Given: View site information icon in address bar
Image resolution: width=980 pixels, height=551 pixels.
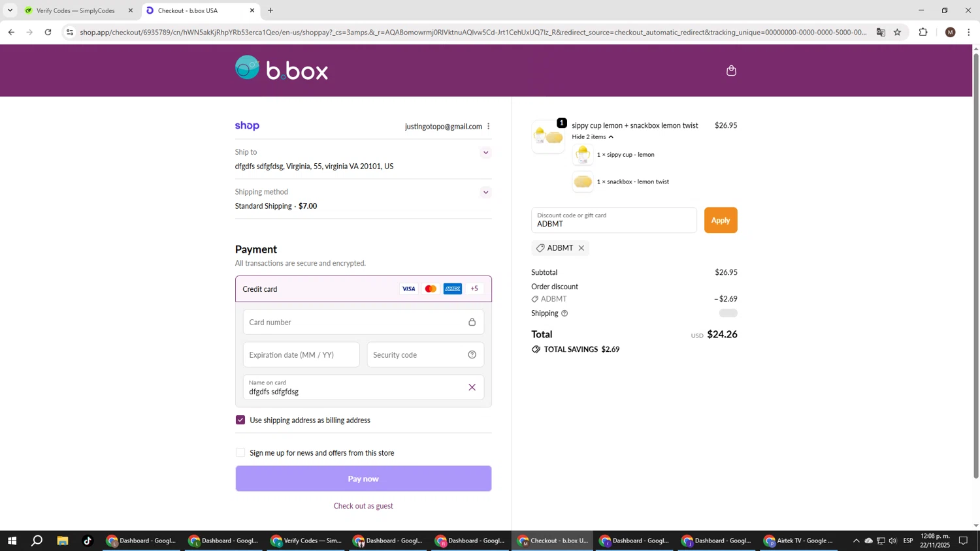Looking at the screenshot, I should tap(70, 32).
